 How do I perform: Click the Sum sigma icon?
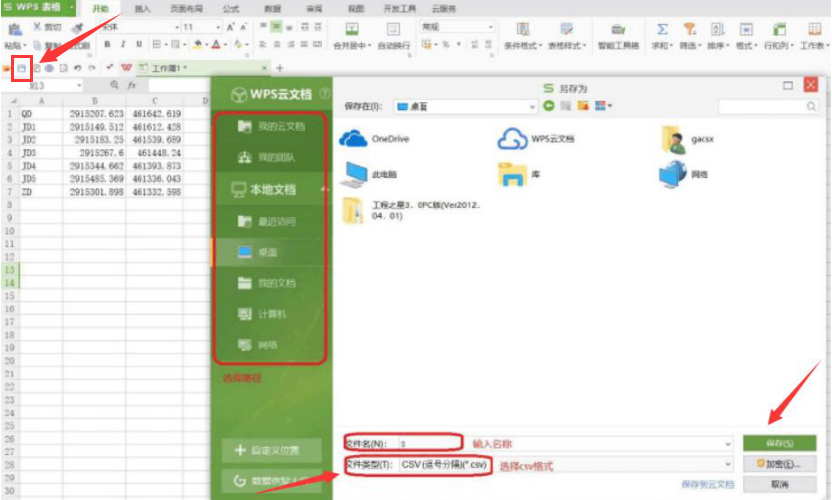662,29
